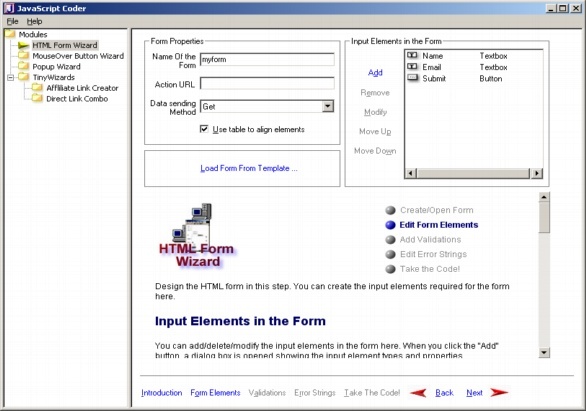The image size is (586, 411).
Task: Click the red Back arrow icon
Action: click(x=418, y=393)
